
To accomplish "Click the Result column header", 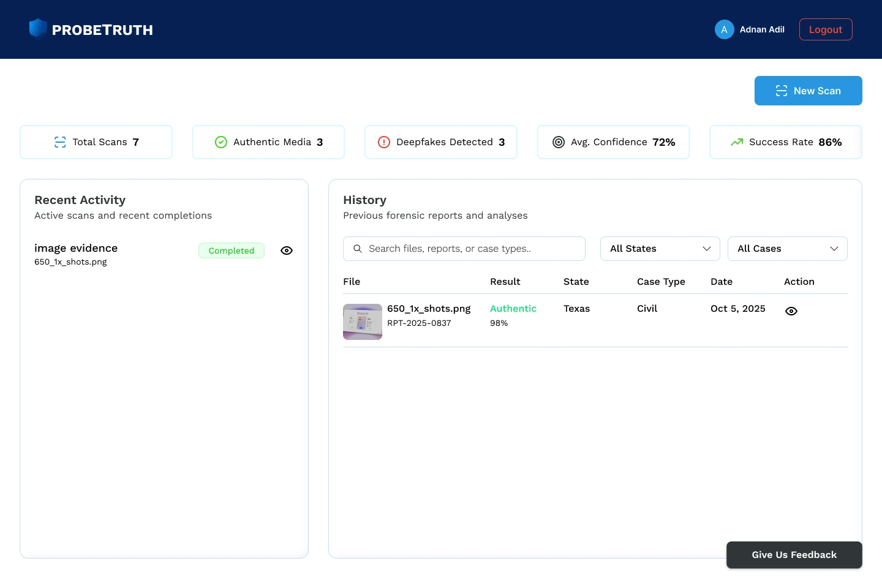I will tap(505, 282).
